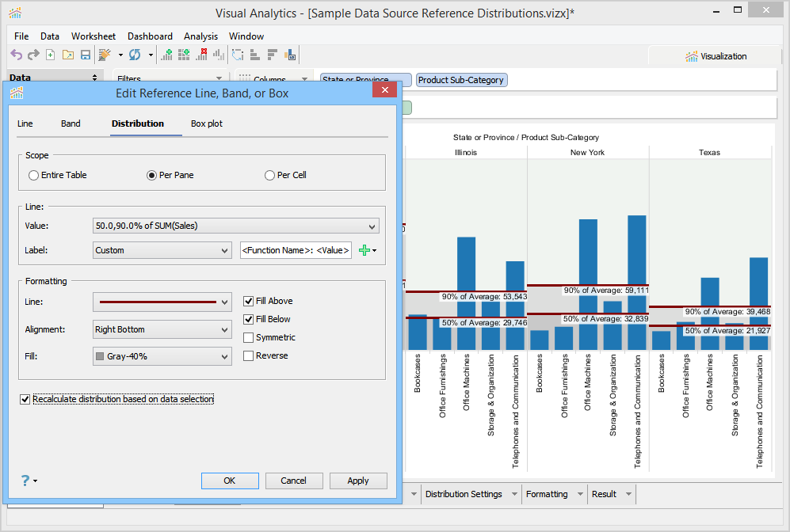Viewport: 790px width, 532px height.
Task: Select the Per Cell scope option
Action: (271, 175)
